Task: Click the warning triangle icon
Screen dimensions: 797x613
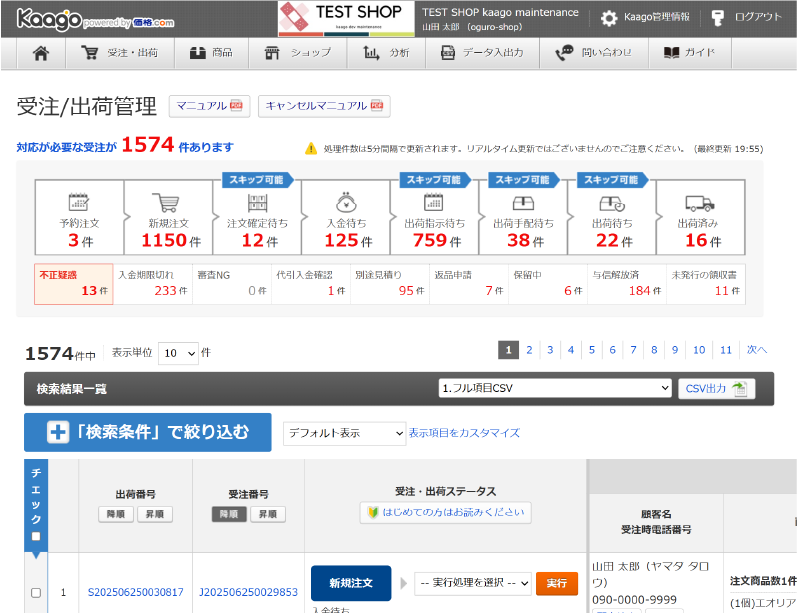Action: (311, 148)
